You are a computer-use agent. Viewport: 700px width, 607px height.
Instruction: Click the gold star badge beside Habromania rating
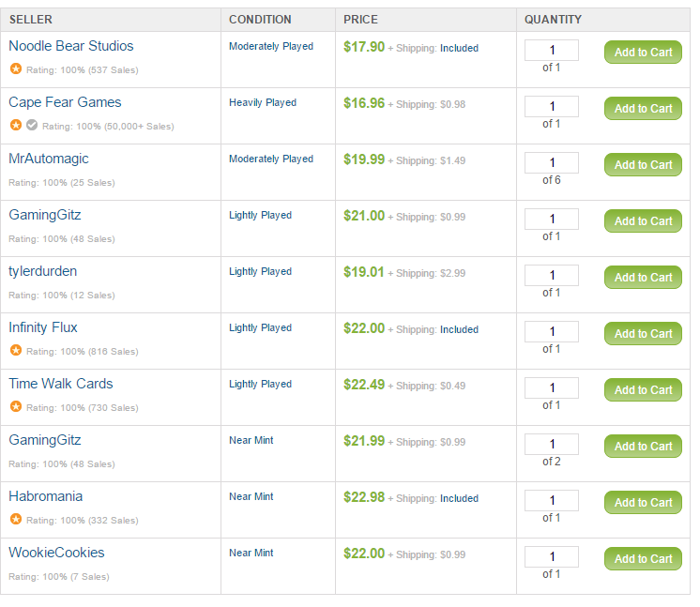tap(16, 519)
